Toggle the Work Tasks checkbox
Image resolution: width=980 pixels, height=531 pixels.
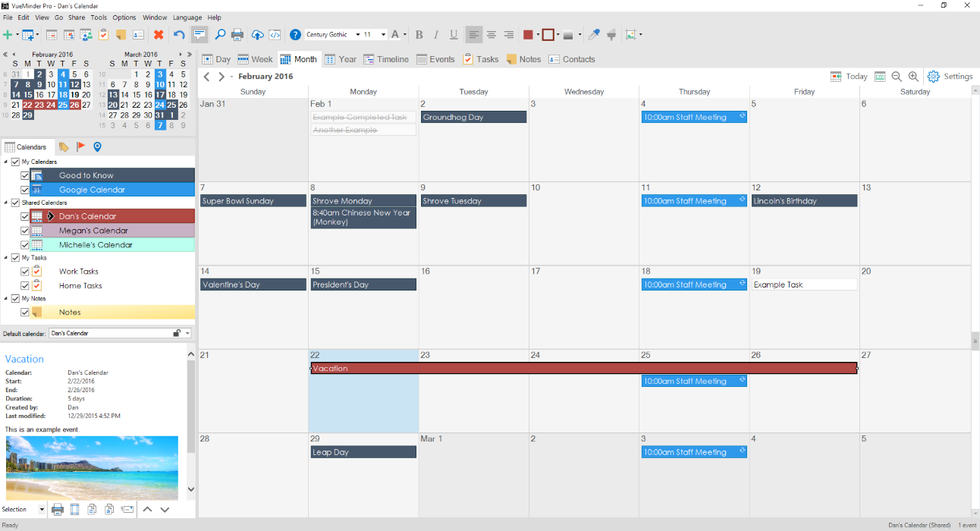25,272
